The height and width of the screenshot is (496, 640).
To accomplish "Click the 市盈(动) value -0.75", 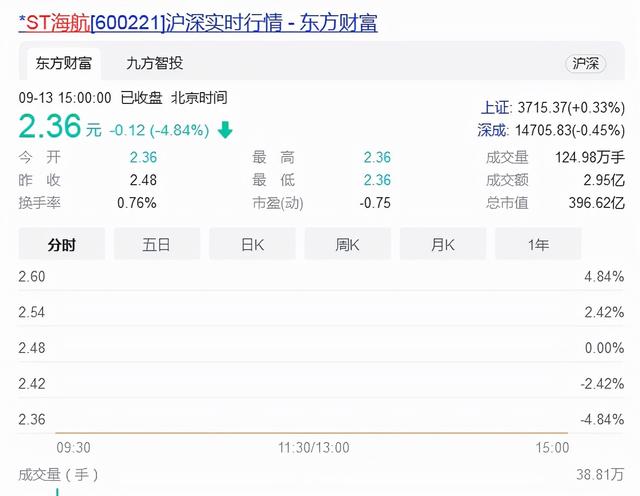I will point(375,203).
